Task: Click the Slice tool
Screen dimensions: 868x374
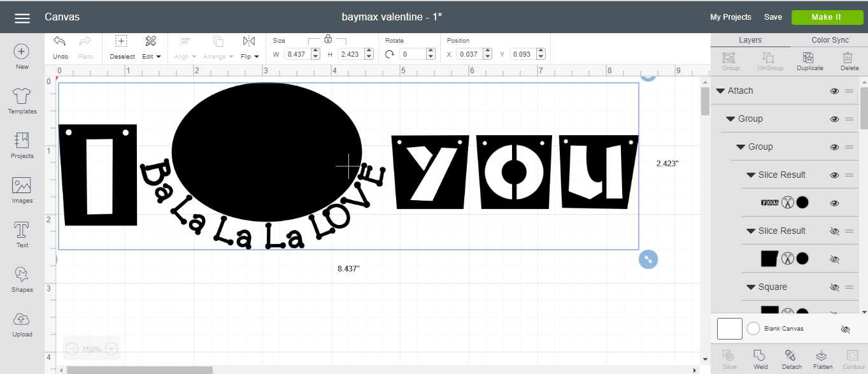Action: pos(729,359)
